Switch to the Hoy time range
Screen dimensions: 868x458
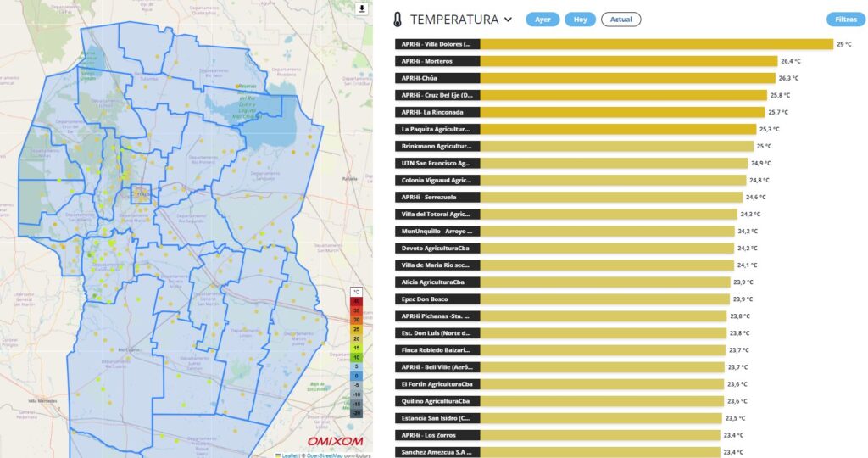(x=580, y=20)
